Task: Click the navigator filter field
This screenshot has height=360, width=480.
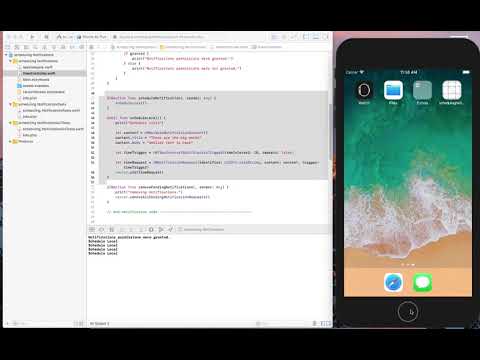Action: tap(43, 323)
